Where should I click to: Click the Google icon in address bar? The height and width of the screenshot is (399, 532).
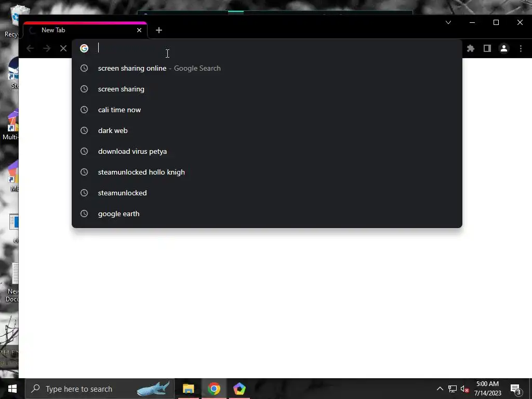click(x=84, y=48)
